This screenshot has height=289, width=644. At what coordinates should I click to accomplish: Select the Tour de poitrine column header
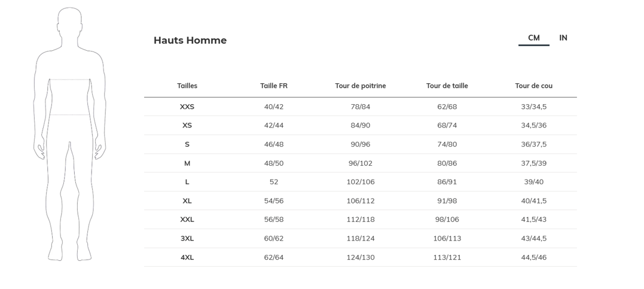pos(361,86)
